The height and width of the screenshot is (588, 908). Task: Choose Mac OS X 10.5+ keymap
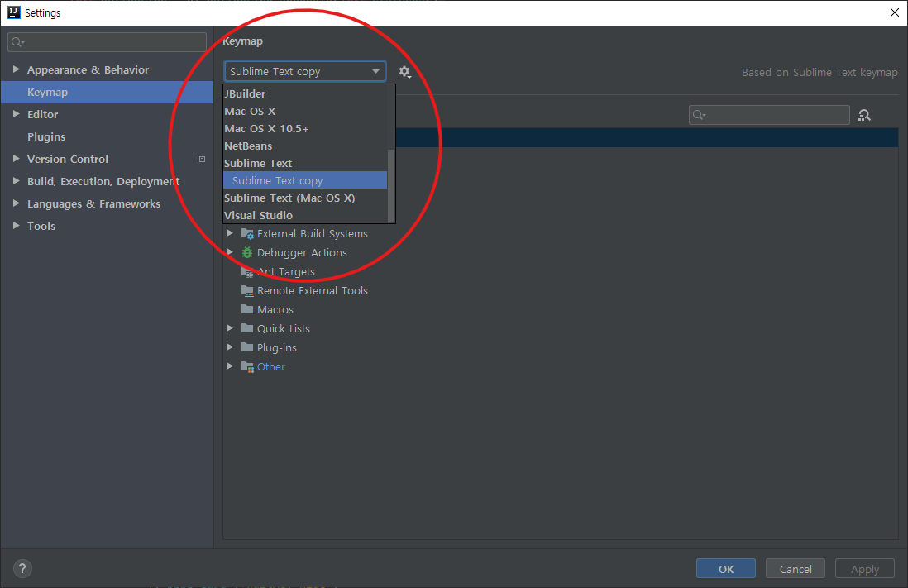305,129
